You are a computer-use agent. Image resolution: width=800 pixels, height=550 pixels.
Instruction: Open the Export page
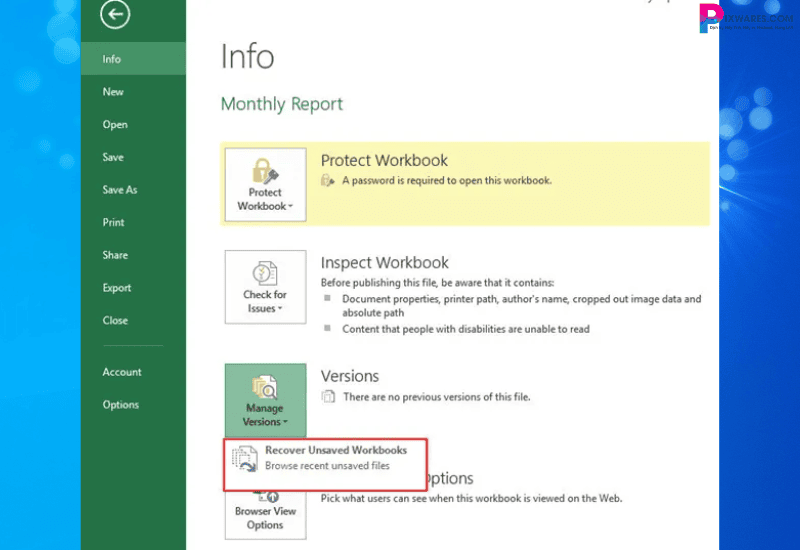(x=117, y=288)
